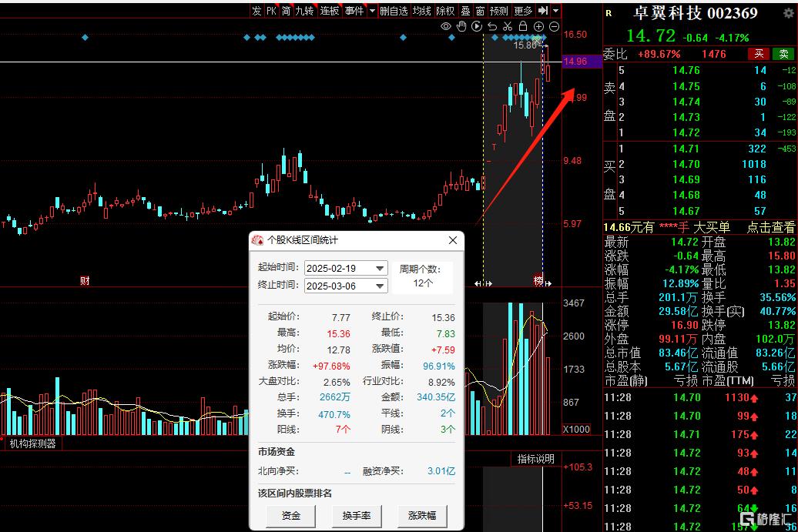Viewport: 798px width, 532px height.
Task: Click sell level 5 price 14.76
Action: [x=686, y=70]
